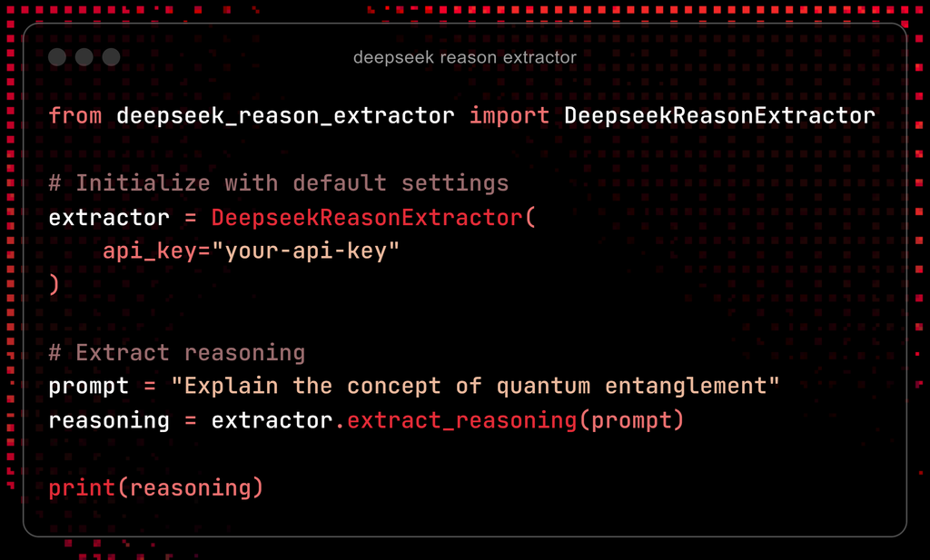Click DeepseekReasonExtractor right after the import keyword
This screenshot has height=560, width=930.
(719, 116)
